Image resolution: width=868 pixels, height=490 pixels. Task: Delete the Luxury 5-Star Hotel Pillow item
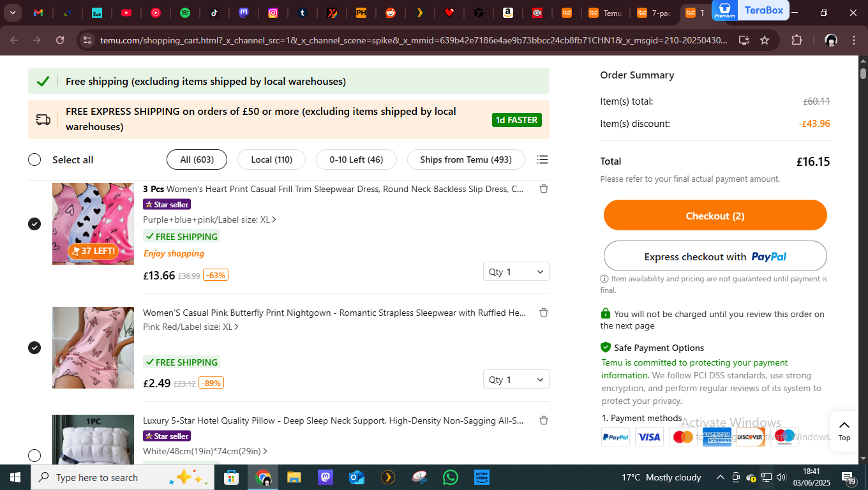544,420
